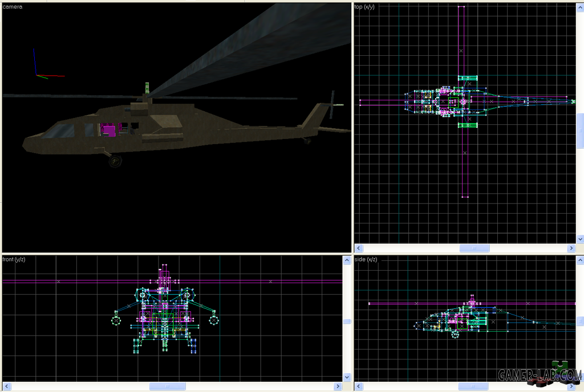Click the side view horizontal scrollbar thumb
The image size is (584, 392).
pyautogui.click(x=473, y=386)
